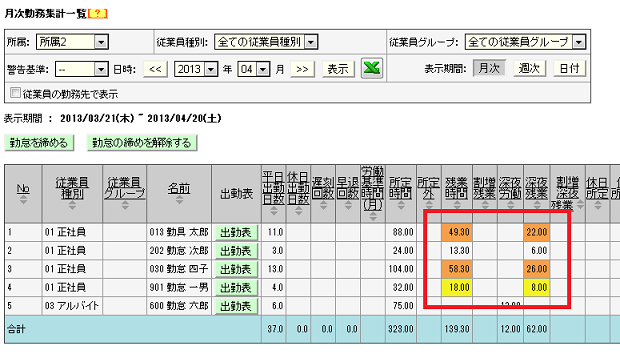
Task: Click 勤怠の締めを解除する button
Action: click(142, 143)
